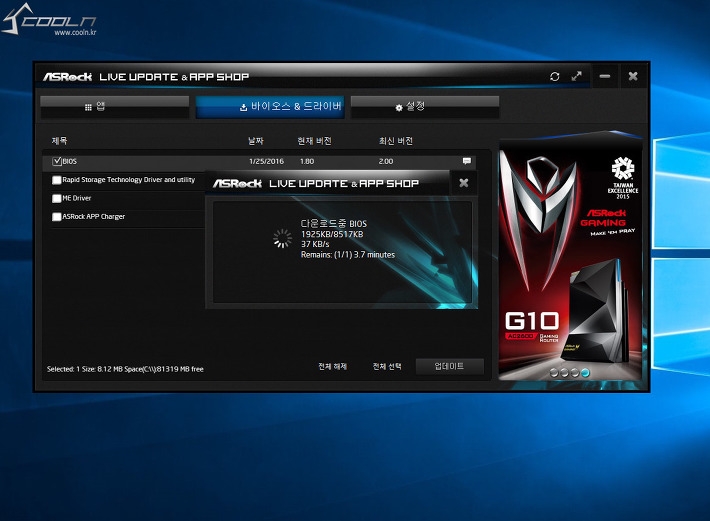Check the ASRock APP Charger checkbox
710x521 pixels.
tap(57, 217)
